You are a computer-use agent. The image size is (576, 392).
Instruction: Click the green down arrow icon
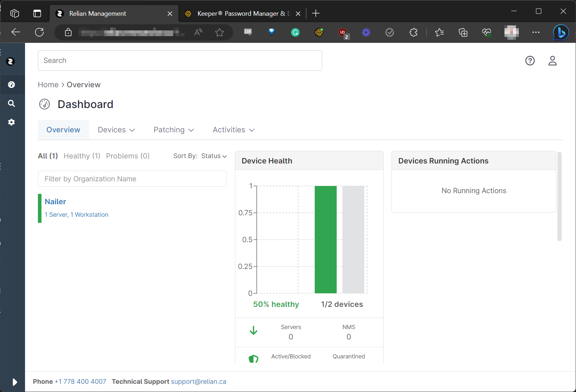pos(253,330)
